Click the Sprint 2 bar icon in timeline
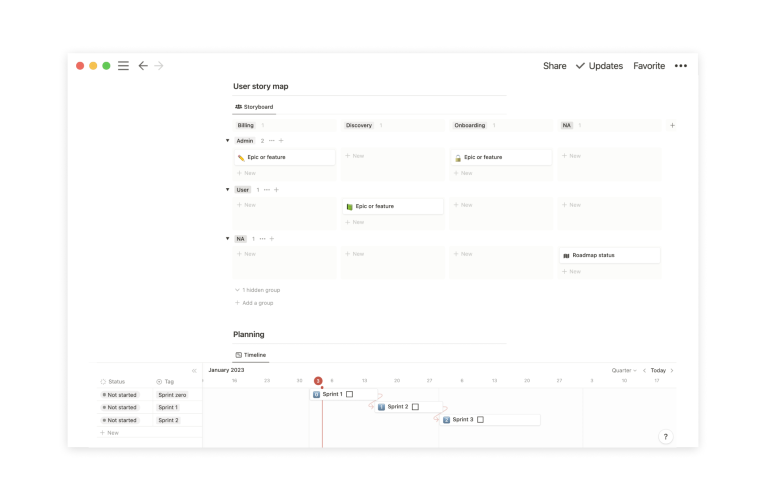This screenshot has width=766, height=500. click(381, 407)
